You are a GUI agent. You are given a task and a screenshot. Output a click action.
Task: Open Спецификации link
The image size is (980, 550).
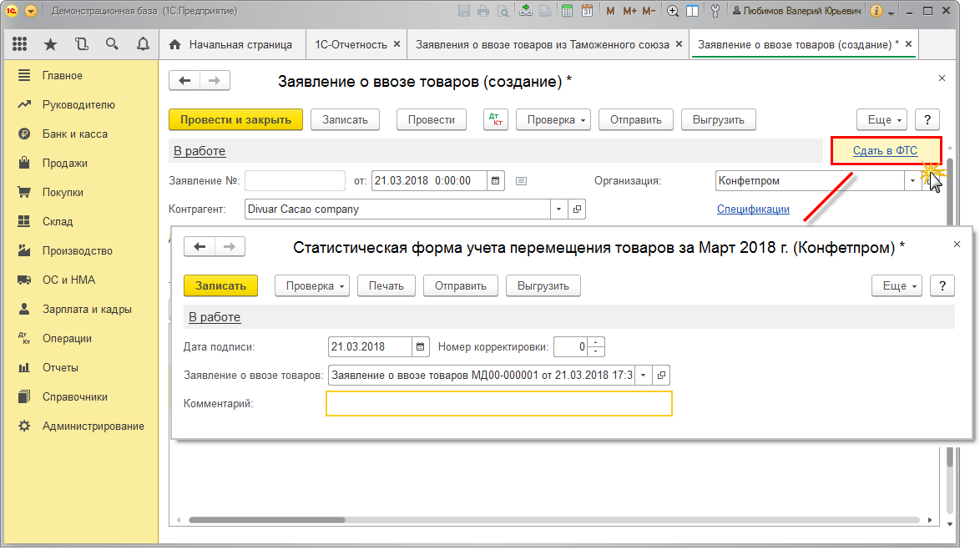(753, 209)
